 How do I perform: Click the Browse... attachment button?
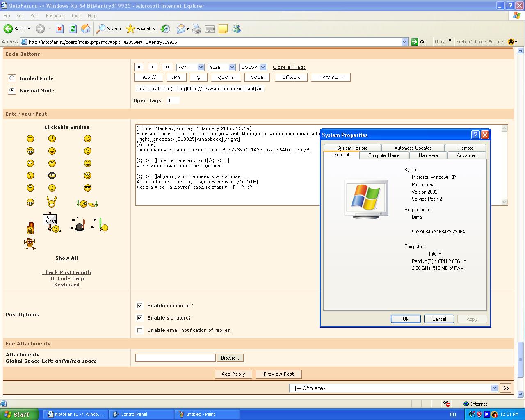(230, 358)
